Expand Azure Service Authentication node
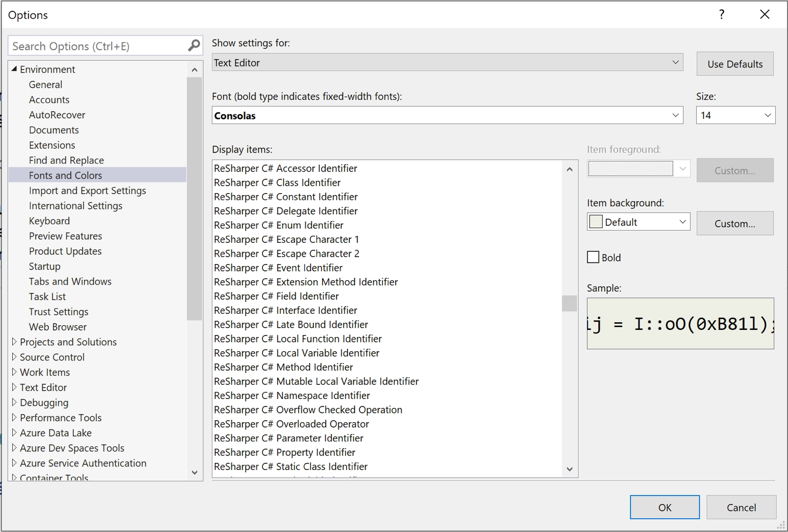 point(14,463)
